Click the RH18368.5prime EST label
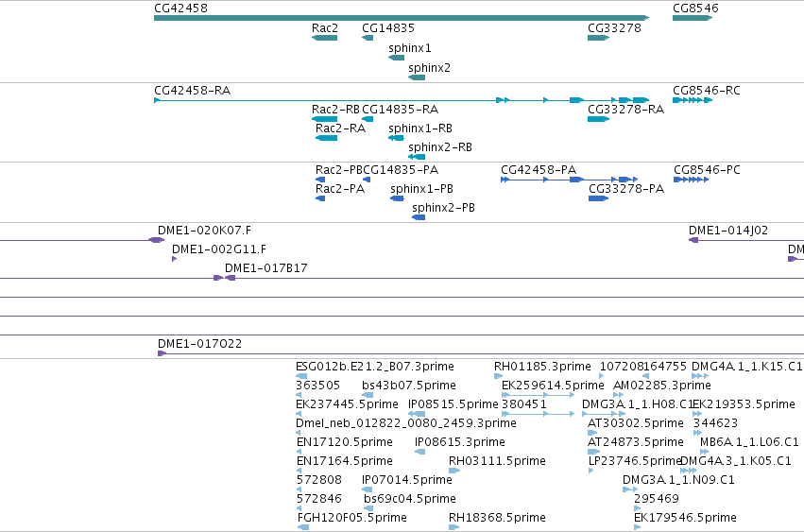The height and width of the screenshot is (532, 804). (497, 518)
